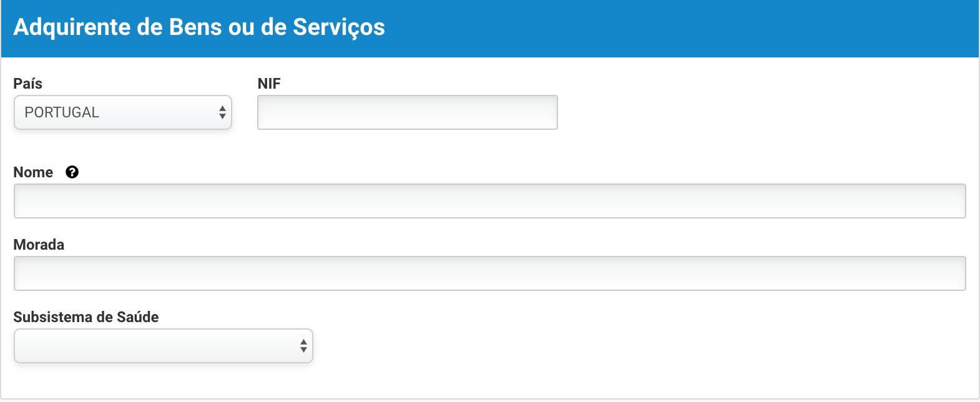The width and height of the screenshot is (980, 402).
Task: Expand the Subsistema de Saúde dropdown
Action: tap(163, 346)
